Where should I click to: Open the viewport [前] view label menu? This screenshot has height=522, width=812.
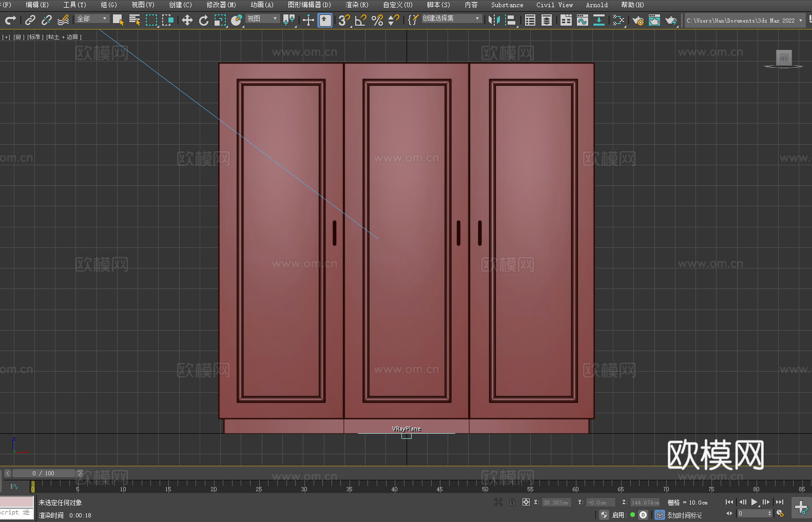coord(18,37)
